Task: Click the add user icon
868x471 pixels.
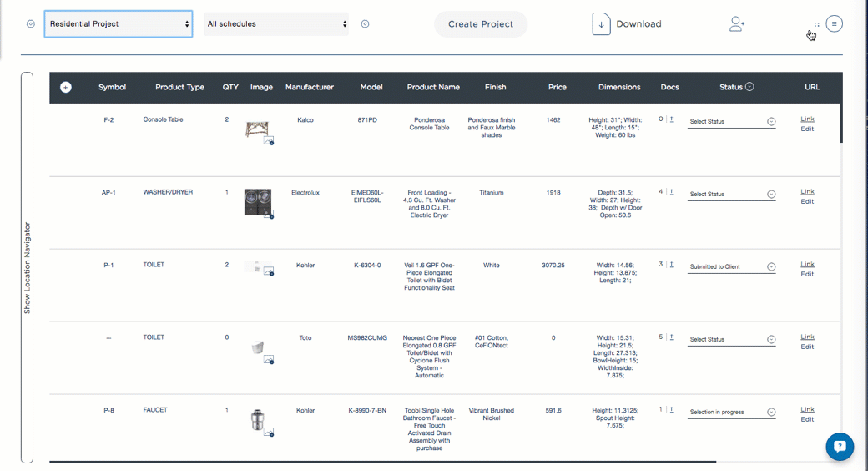Action: tap(736, 24)
